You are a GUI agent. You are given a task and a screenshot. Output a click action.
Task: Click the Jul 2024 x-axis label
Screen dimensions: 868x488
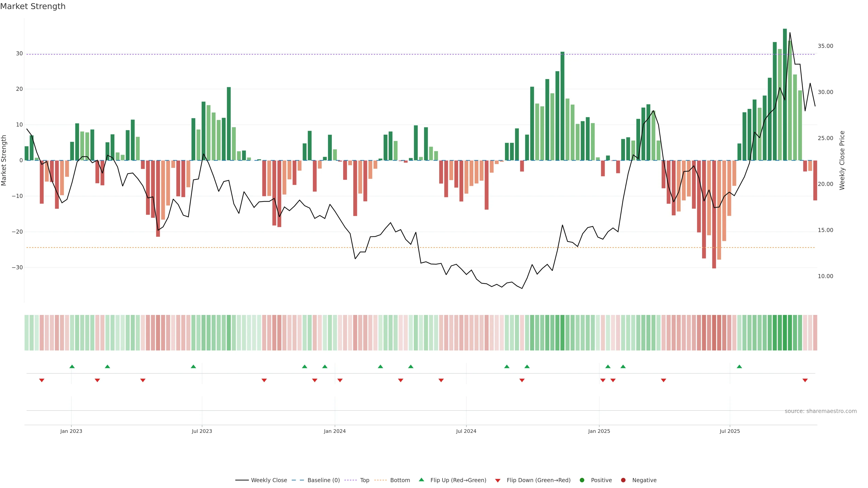(x=466, y=431)
